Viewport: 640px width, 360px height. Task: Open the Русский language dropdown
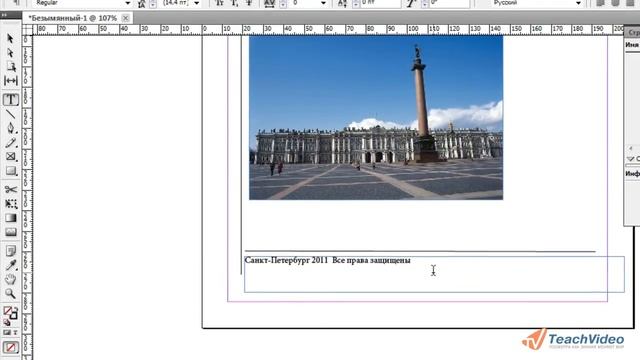[578, 3]
